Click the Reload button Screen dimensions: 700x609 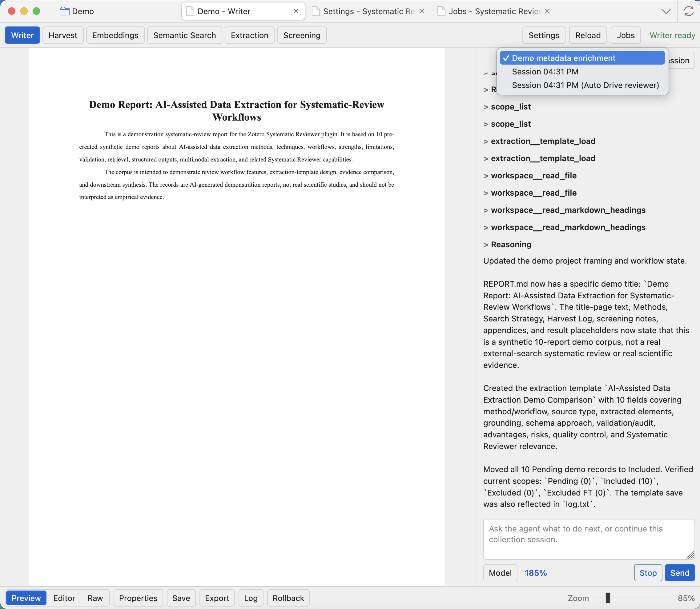588,35
